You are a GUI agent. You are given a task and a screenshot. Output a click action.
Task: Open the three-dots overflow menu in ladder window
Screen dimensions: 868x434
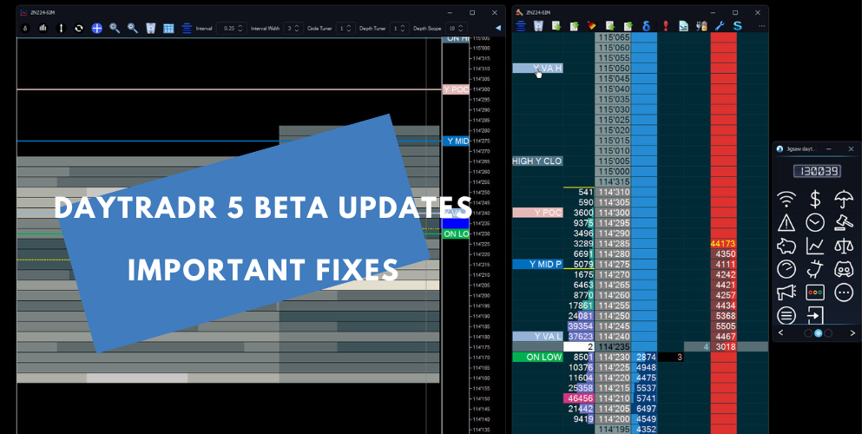click(762, 25)
